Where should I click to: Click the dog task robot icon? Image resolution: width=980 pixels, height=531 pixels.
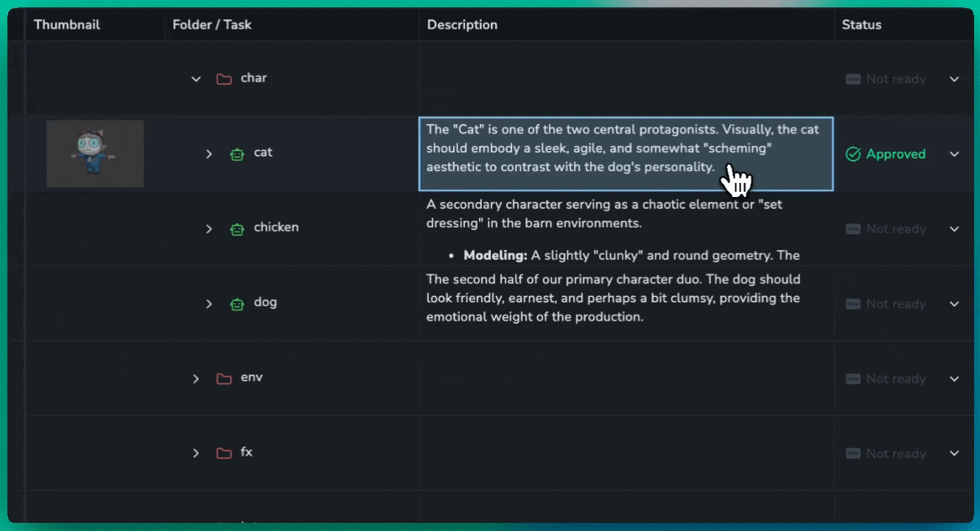(x=237, y=304)
